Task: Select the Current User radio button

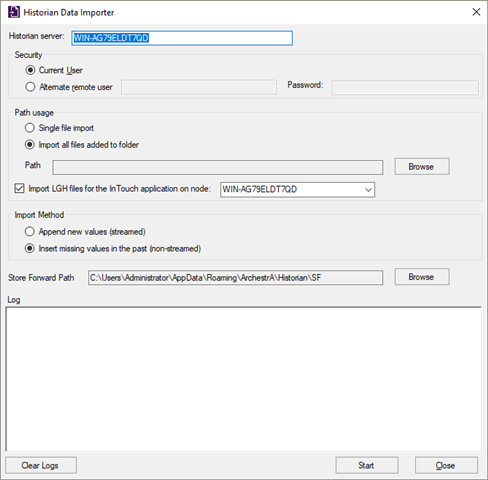Action: (30, 70)
